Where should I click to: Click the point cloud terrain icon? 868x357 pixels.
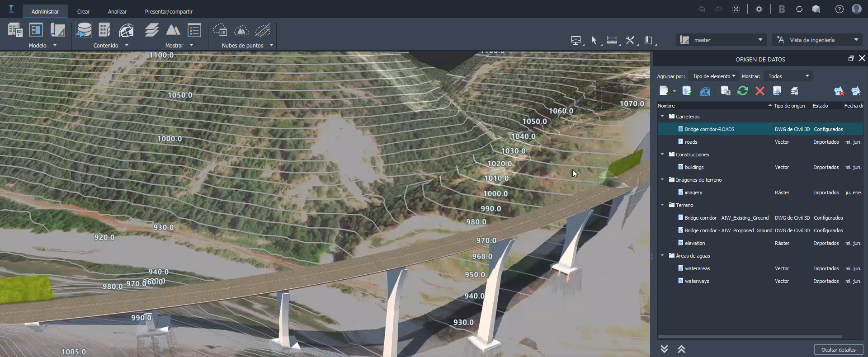tap(241, 30)
